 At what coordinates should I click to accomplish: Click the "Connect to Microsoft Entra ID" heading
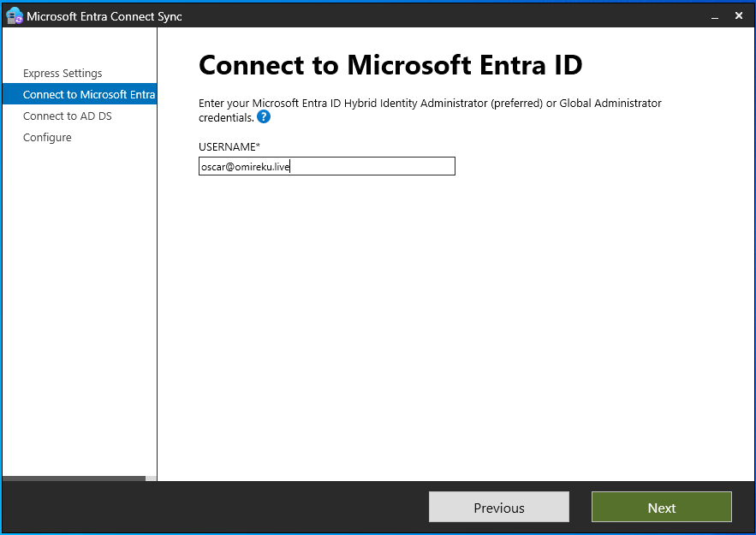pos(390,65)
